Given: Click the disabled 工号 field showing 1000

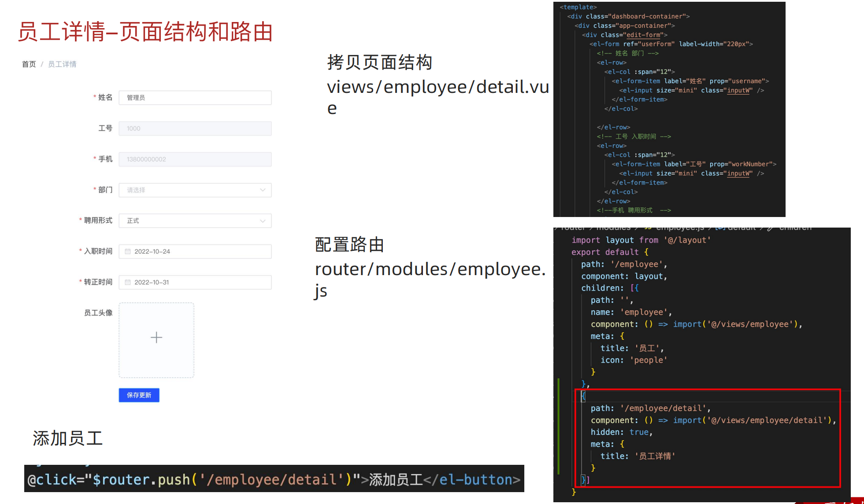Looking at the screenshot, I should 195,128.
